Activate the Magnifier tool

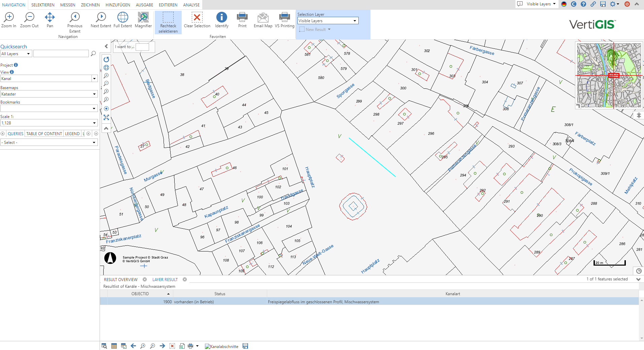tap(143, 20)
